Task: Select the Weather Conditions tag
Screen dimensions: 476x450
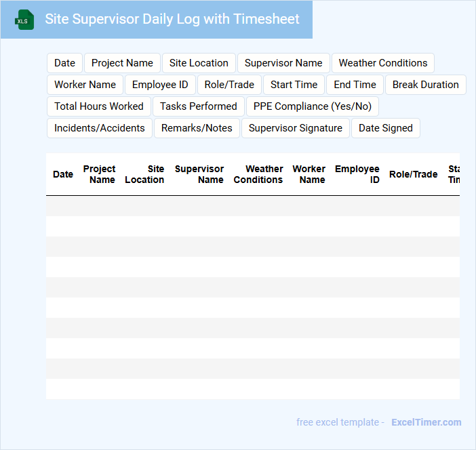Action: coord(383,63)
